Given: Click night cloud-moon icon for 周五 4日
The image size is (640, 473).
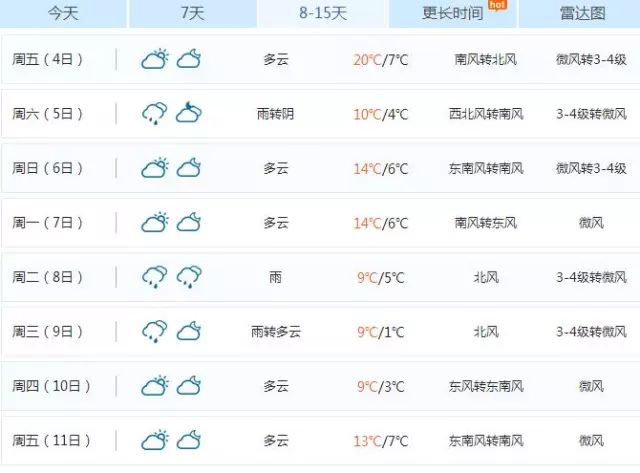Looking at the screenshot, I should coord(189,59).
